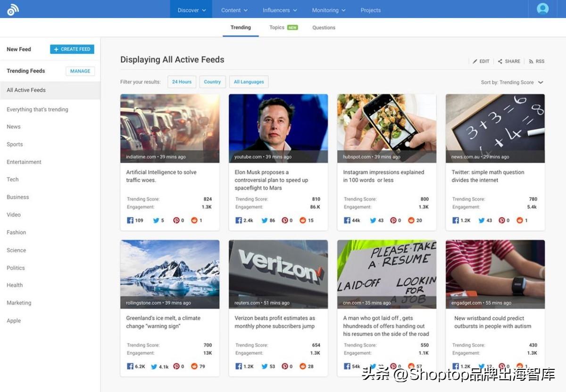Open 'New wristband could predict outbursts' headline
The image size is (566, 392).
tap(493, 322)
